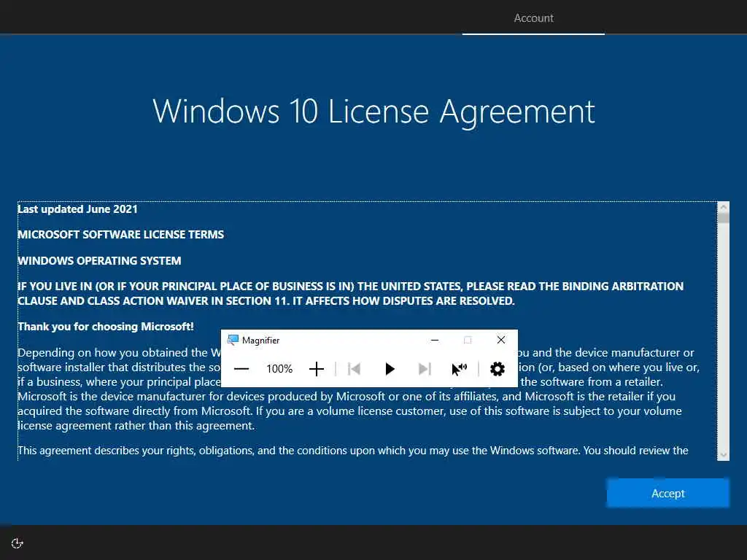Click 'Last updated June 2021' text
Image resolution: width=747 pixels, height=560 pixels.
(77, 209)
